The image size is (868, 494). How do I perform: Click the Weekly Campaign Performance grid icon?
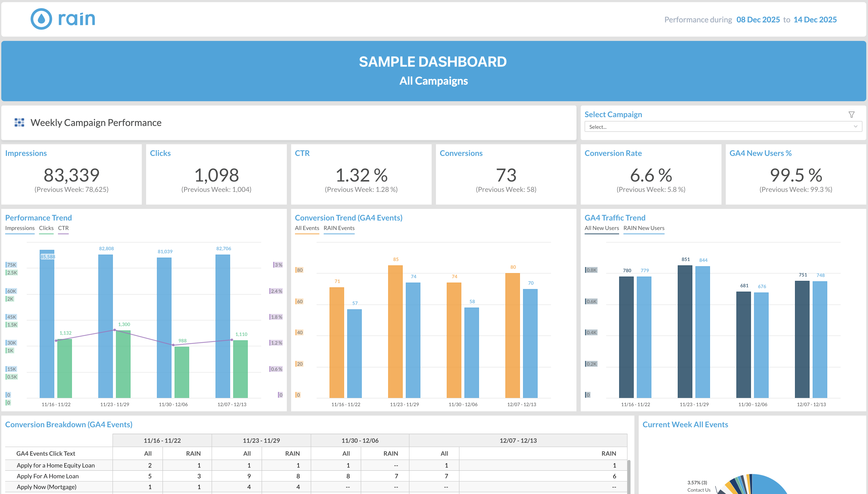pyautogui.click(x=19, y=123)
